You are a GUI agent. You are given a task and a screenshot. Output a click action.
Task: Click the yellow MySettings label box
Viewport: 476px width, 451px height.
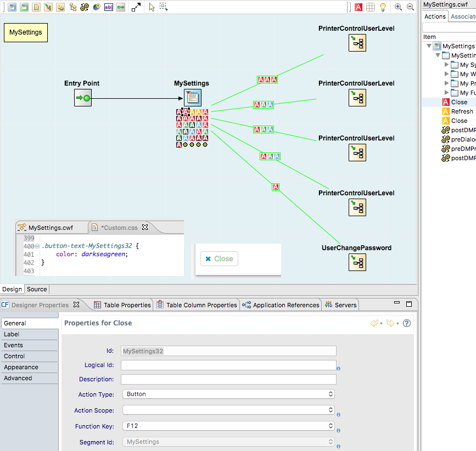26,32
